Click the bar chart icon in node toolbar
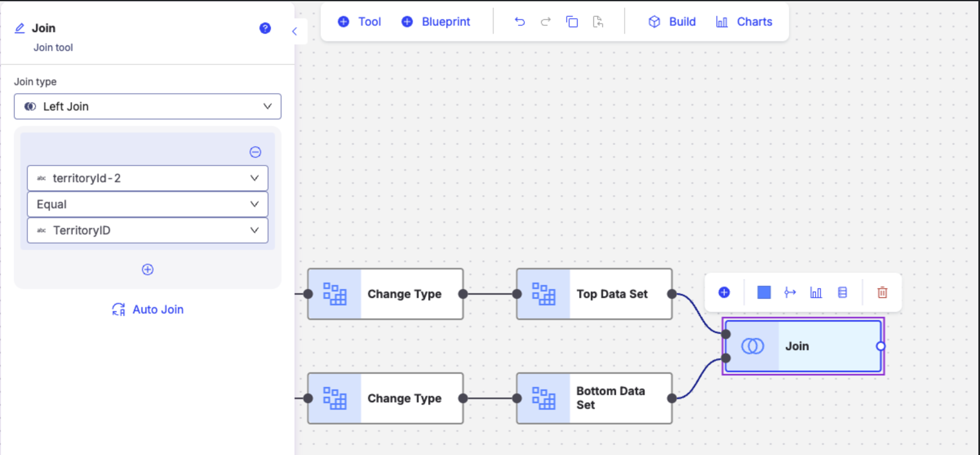 coord(816,292)
